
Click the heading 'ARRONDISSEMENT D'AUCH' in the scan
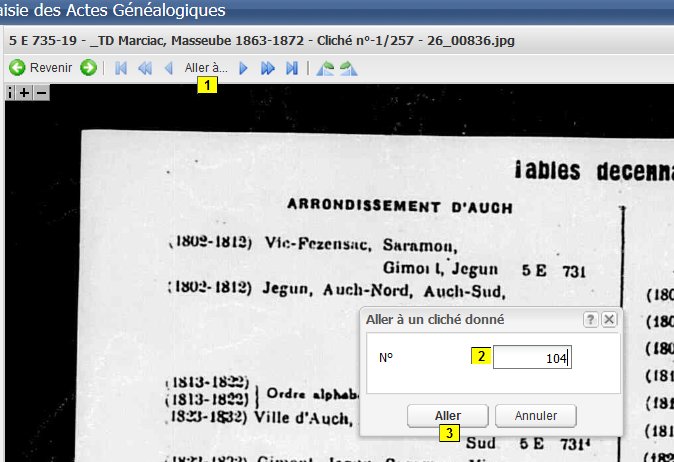[400, 206]
